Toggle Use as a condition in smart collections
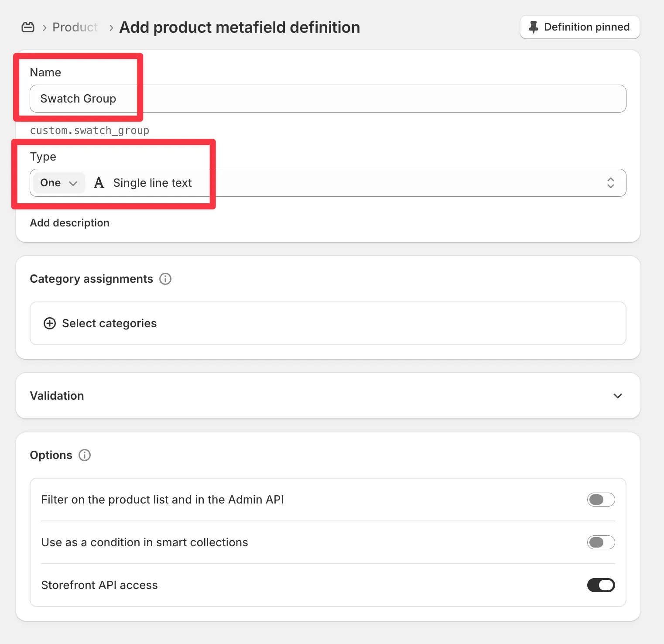Screen dimensions: 664x644 coord(601,542)
